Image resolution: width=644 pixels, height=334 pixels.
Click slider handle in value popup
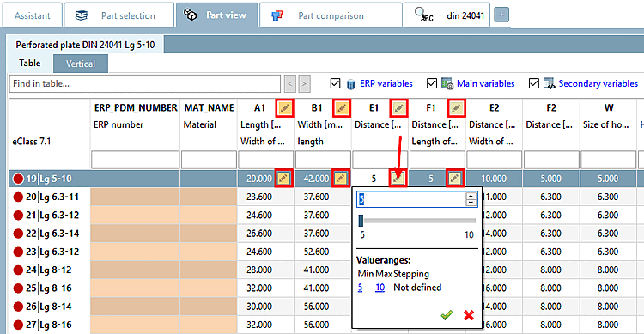tap(361, 221)
